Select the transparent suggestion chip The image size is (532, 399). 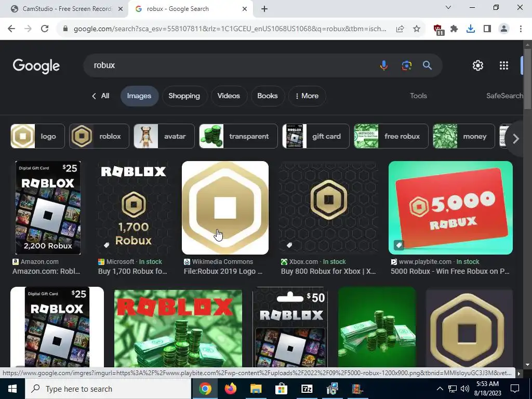point(238,136)
